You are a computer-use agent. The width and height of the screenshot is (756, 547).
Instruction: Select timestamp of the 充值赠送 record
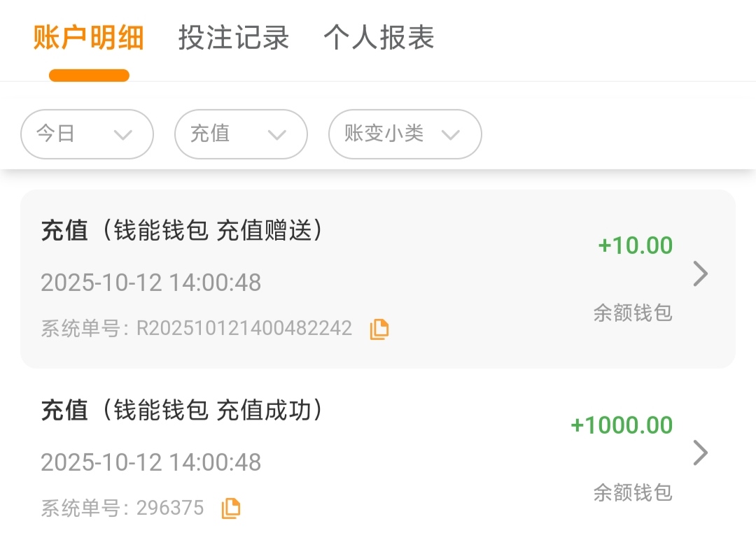[150, 283]
